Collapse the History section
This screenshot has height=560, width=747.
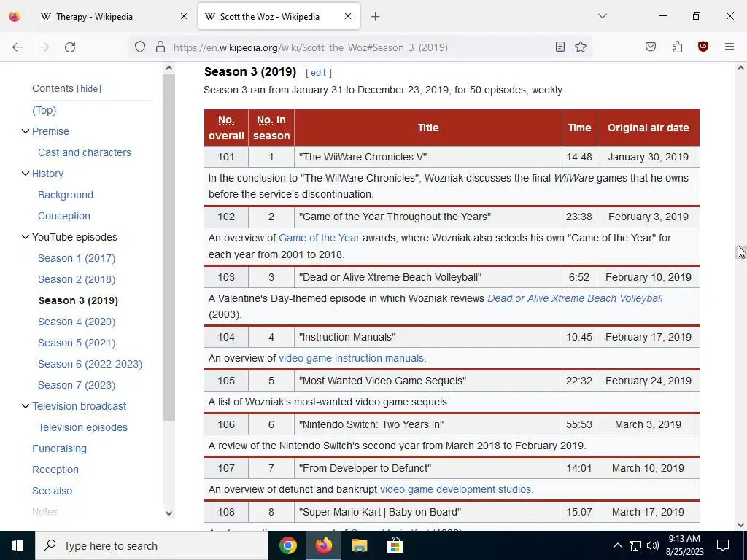click(26, 174)
